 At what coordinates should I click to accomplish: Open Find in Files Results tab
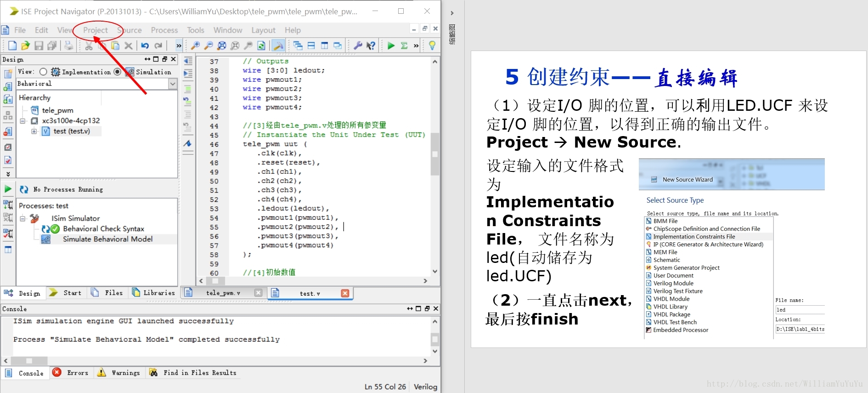(194, 373)
